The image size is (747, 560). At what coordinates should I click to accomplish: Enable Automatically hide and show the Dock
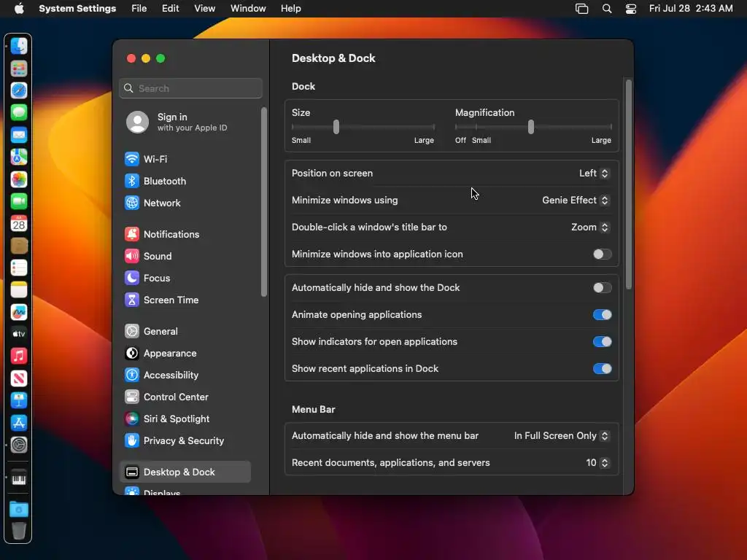[602, 287]
